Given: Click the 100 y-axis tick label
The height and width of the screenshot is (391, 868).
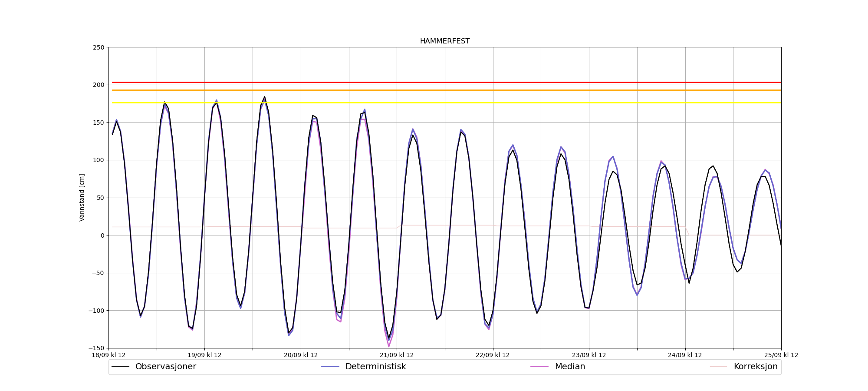Looking at the screenshot, I should click(99, 160).
